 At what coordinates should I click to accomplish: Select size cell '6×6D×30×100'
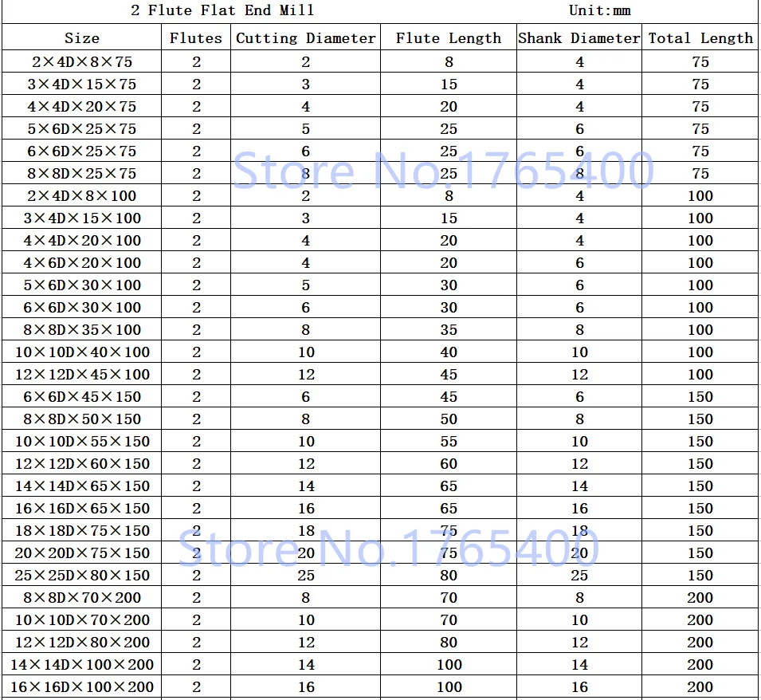[x=81, y=307]
